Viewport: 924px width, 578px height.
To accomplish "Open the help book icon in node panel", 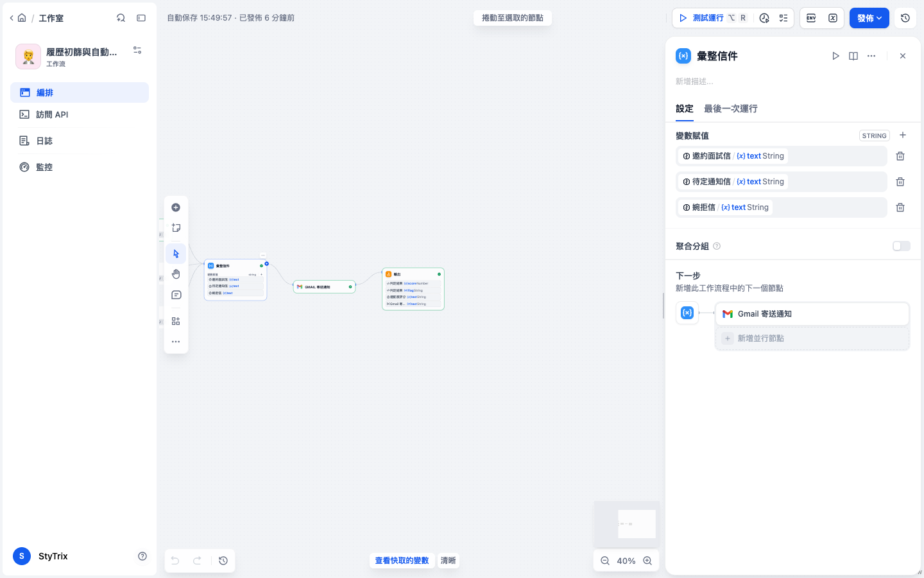I will click(x=853, y=56).
